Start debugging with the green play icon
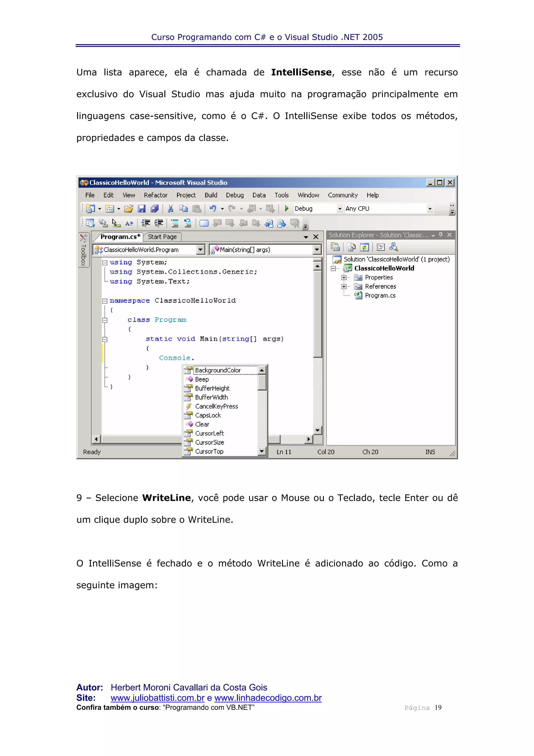The height and width of the screenshot is (756, 534). point(287,208)
